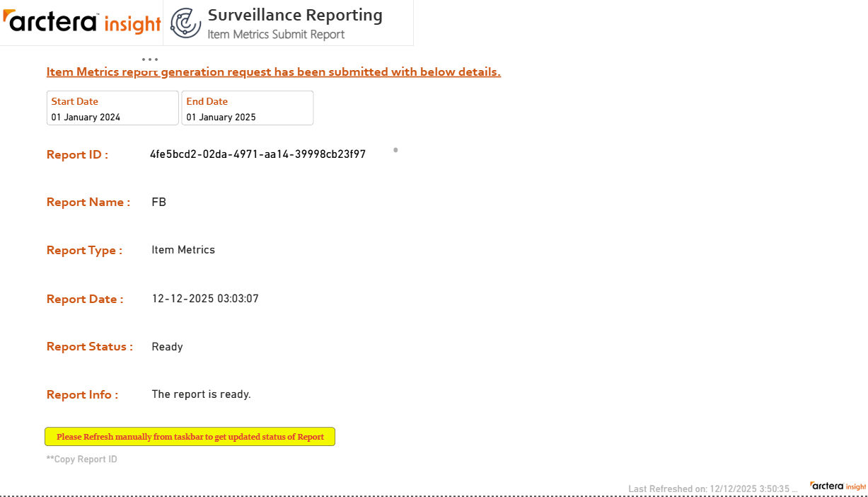Click the Last Refreshed on timestamp
The height and width of the screenshot is (497, 868).
tap(712, 489)
